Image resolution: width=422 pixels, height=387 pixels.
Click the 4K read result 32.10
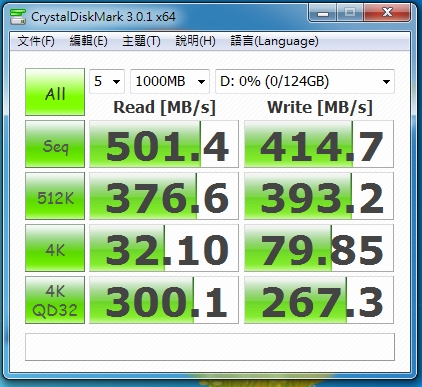coord(164,248)
